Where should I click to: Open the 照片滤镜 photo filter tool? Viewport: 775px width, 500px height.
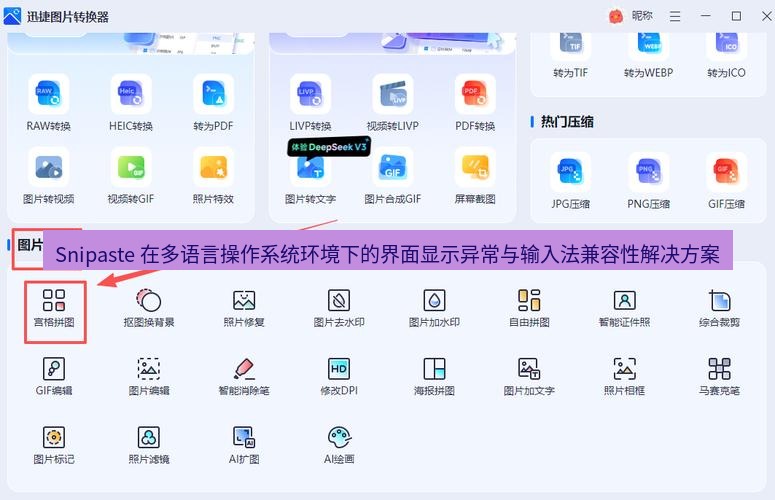click(x=149, y=445)
